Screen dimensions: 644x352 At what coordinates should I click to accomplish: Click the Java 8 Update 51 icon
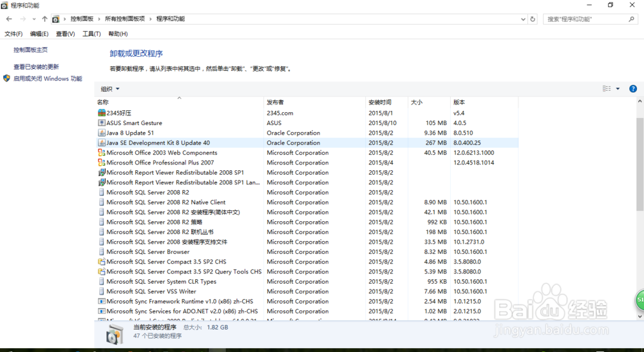[x=102, y=132]
